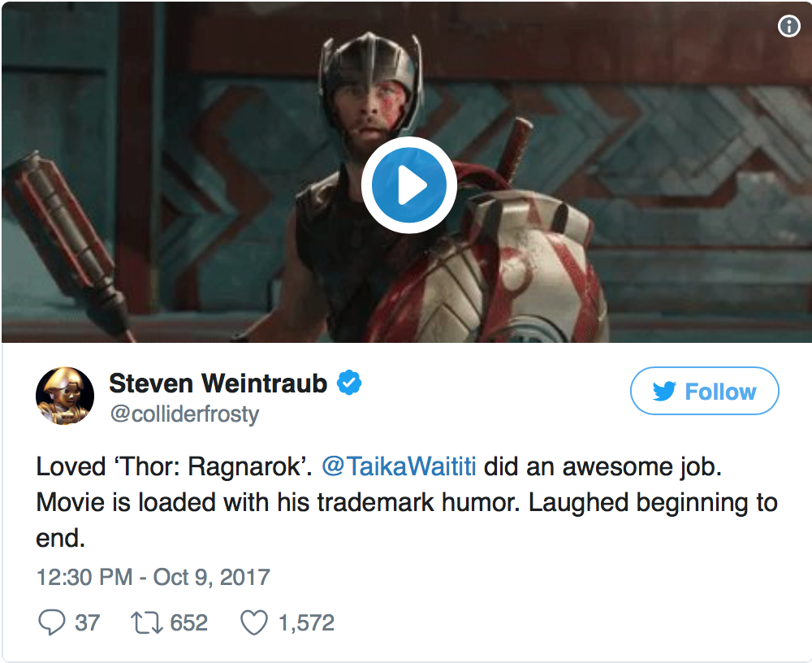This screenshot has height=663, width=812.
Task: Click the Oct 9, 2017 date
Action: point(211,577)
